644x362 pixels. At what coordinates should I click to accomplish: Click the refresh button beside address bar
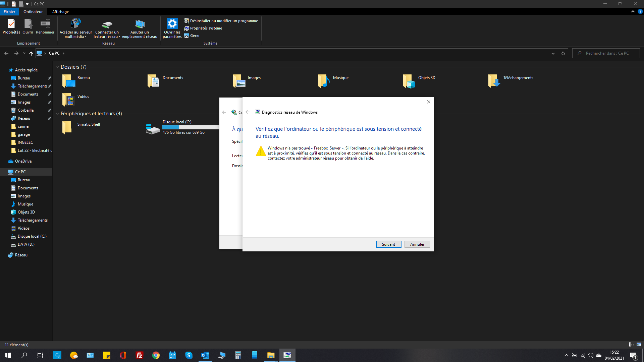563,53
